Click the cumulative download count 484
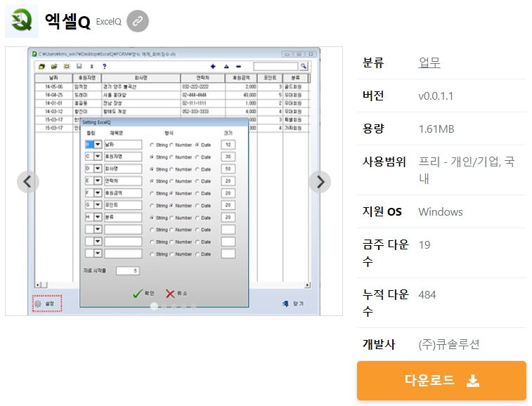The image size is (532, 406). 427,294
